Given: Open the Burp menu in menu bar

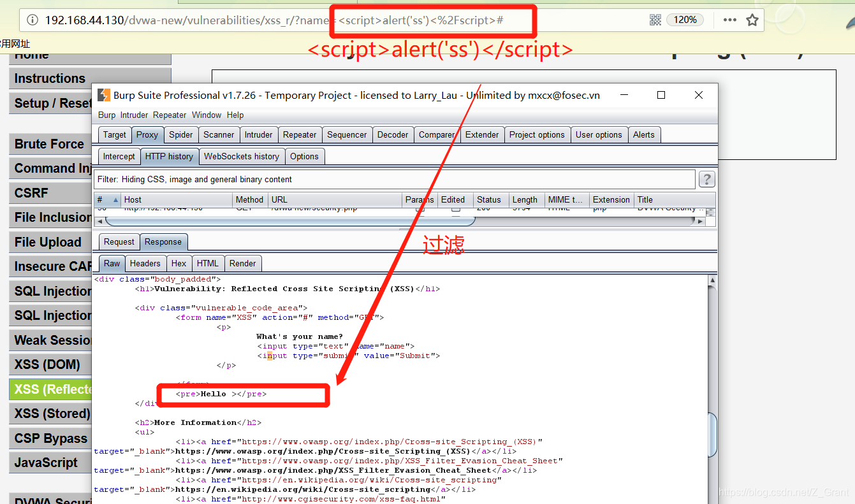Looking at the screenshot, I should 107,115.
